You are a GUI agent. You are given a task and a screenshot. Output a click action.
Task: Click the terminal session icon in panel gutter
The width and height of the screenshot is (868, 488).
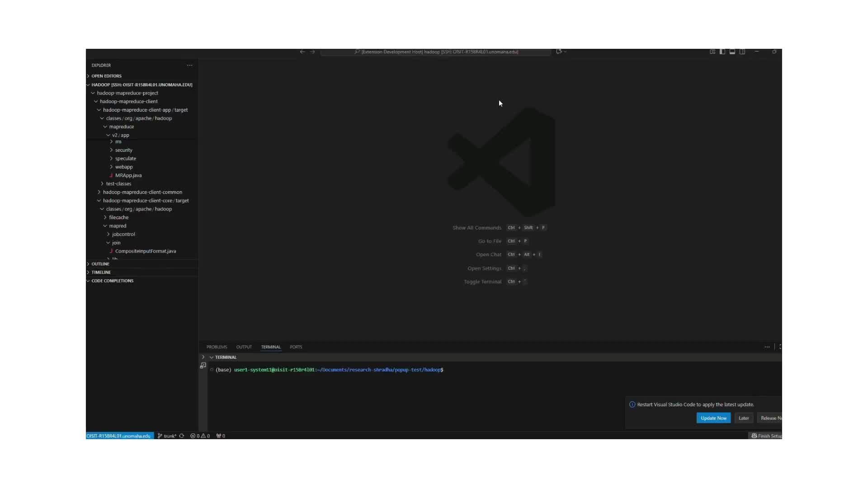click(x=203, y=366)
